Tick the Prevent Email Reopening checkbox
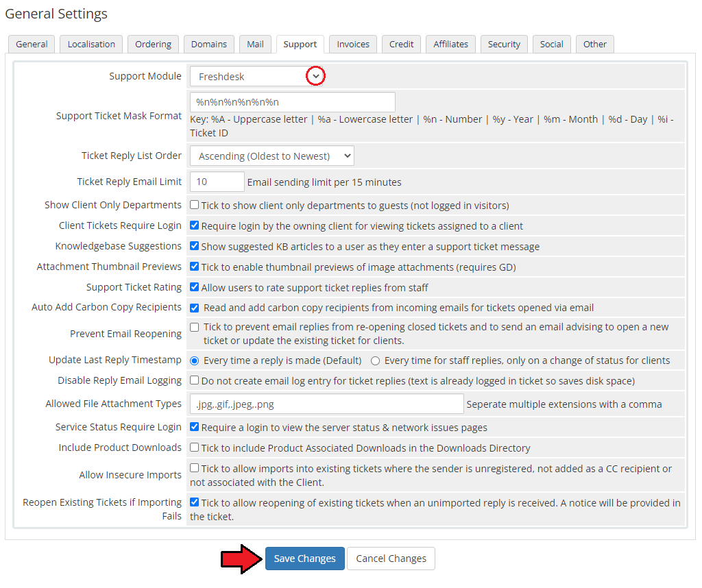The image size is (702, 588). tap(195, 328)
